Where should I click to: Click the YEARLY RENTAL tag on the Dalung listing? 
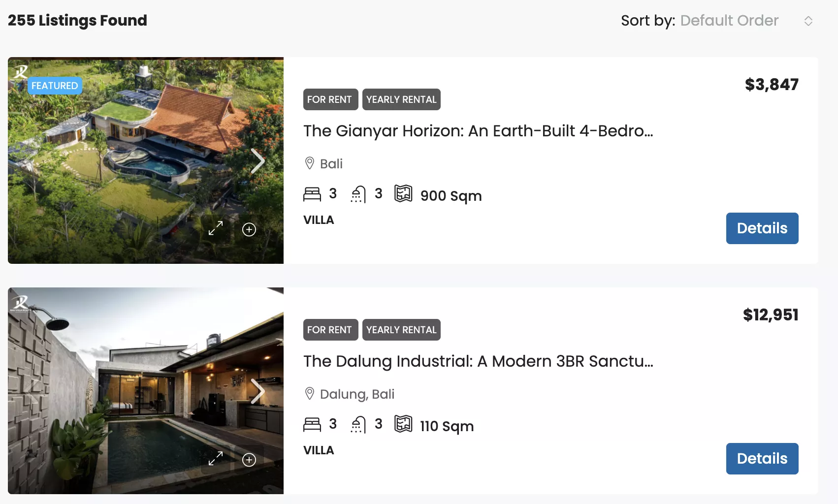(401, 330)
